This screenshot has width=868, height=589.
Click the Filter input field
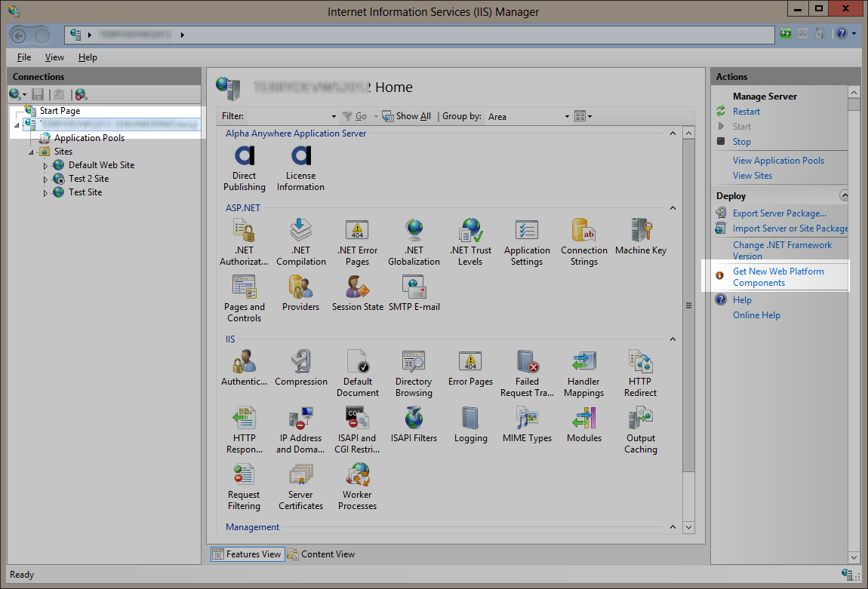point(291,116)
